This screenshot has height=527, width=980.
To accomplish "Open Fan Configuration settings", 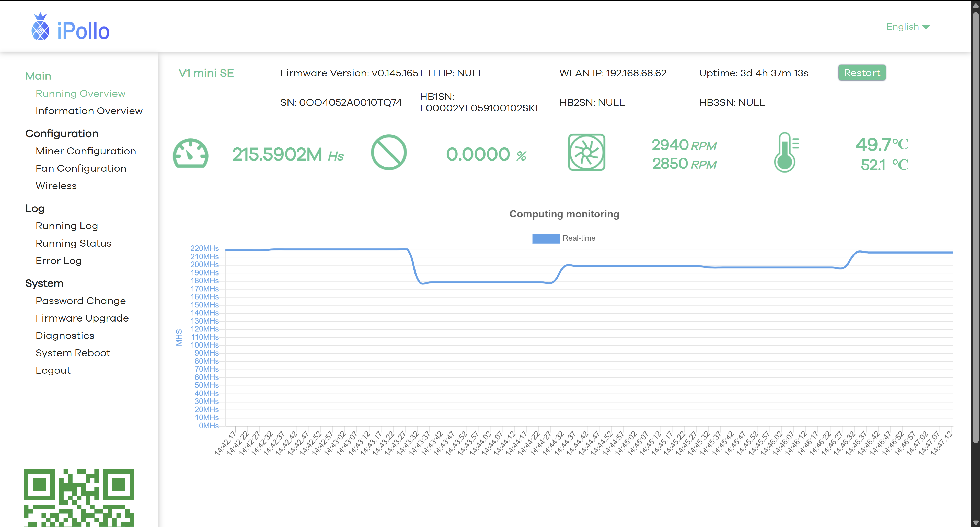I will click(x=81, y=168).
